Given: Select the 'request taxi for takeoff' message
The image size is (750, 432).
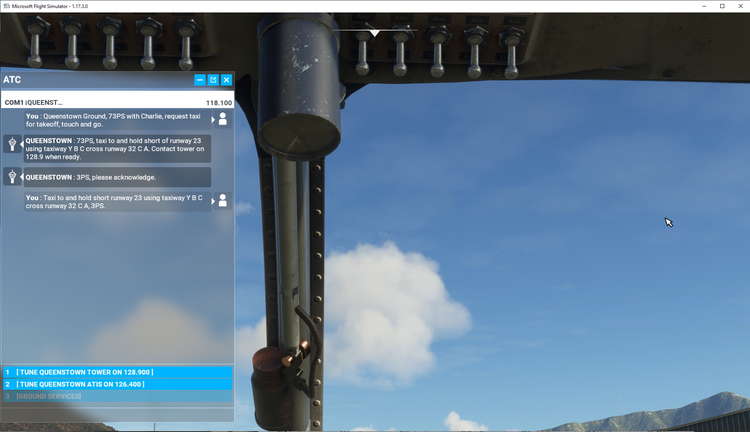Looking at the screenshot, I should coord(115,119).
